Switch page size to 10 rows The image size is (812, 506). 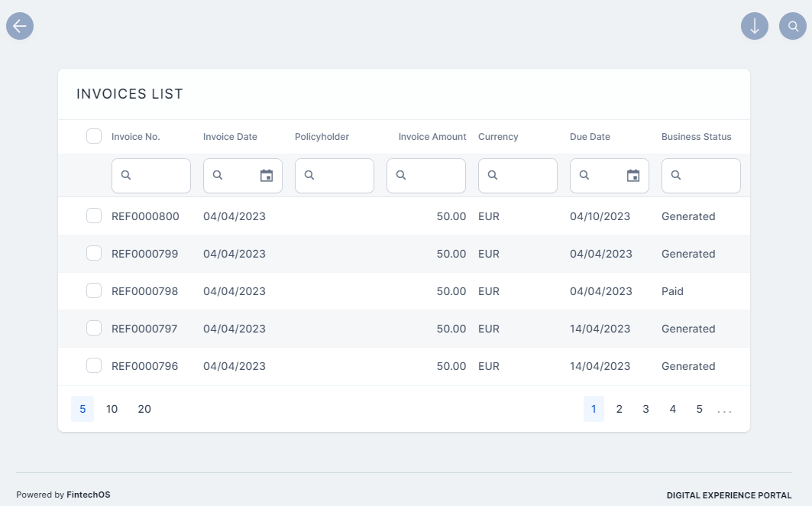112,409
